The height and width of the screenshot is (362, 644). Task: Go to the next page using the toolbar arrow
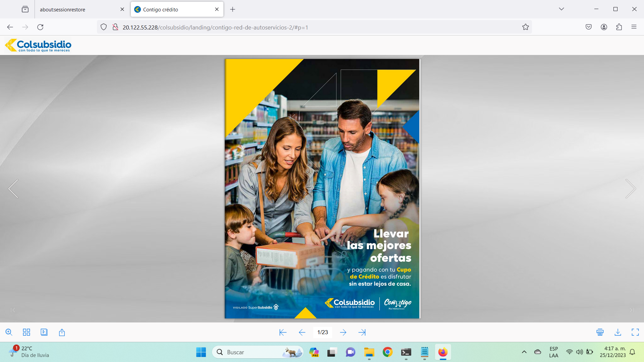point(343,332)
